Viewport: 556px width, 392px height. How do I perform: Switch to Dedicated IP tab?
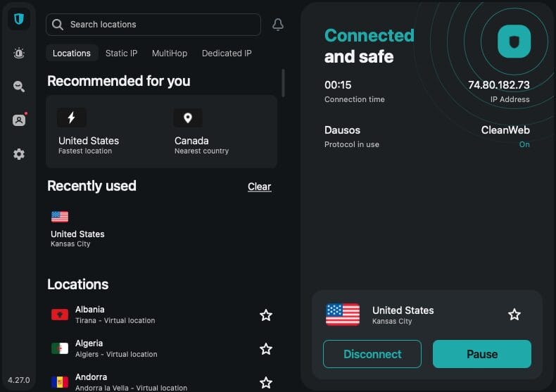tap(227, 53)
